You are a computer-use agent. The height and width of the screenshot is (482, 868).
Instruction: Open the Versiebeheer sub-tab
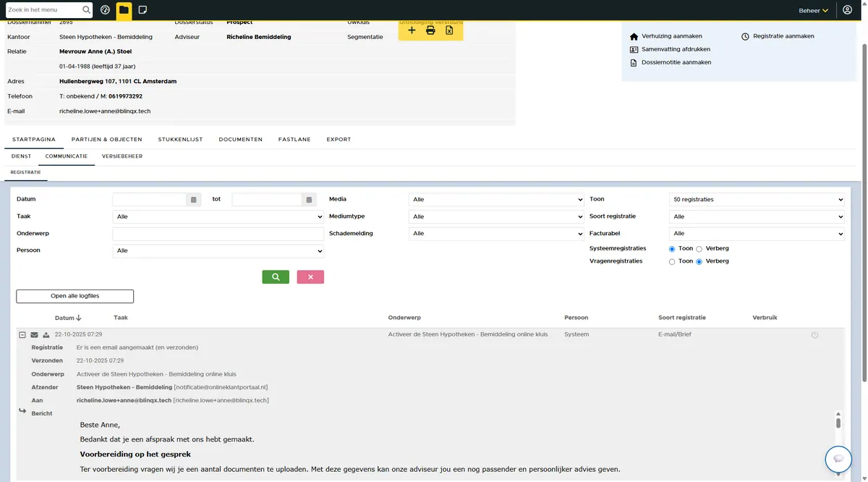click(x=122, y=156)
